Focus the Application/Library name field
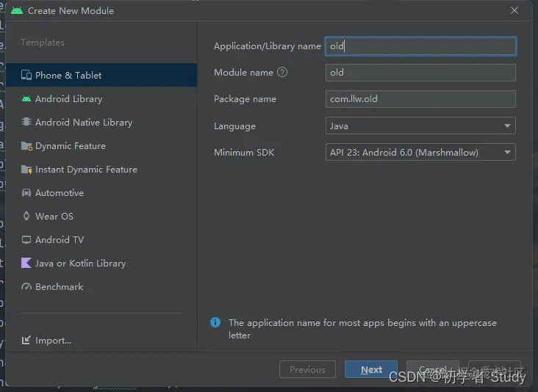The height and width of the screenshot is (392, 538). (420, 46)
